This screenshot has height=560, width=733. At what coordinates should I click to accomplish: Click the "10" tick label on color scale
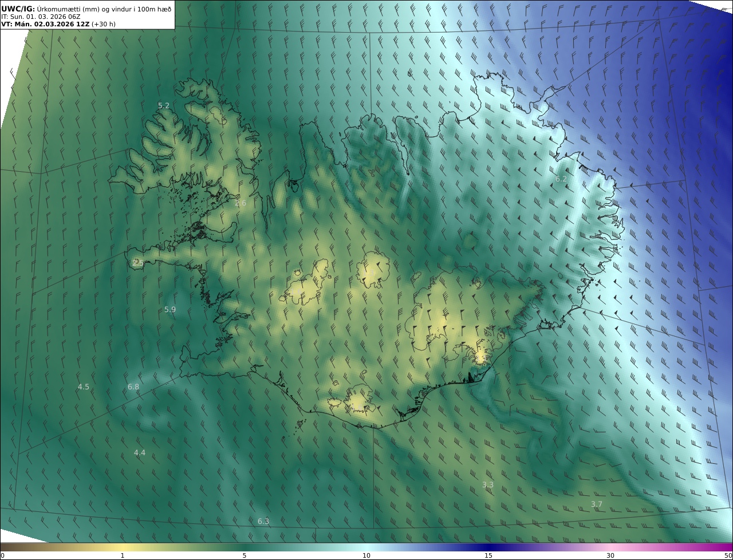pos(366,555)
